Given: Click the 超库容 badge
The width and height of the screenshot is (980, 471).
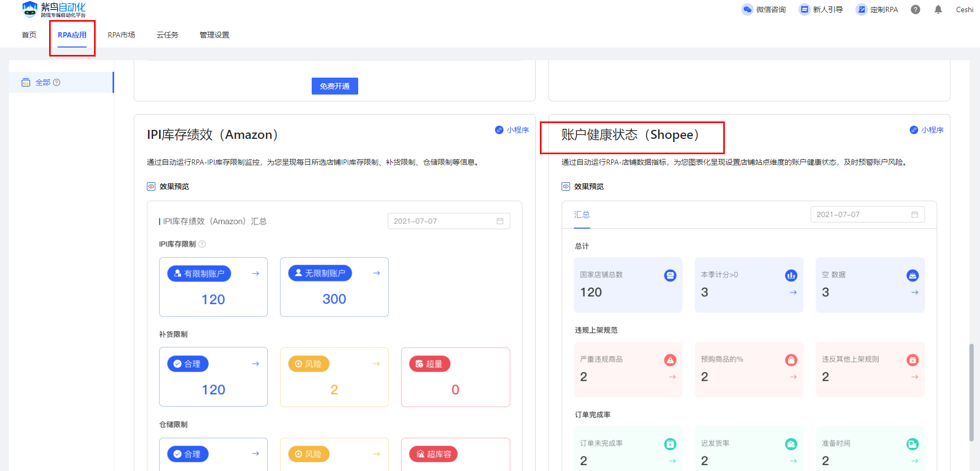Looking at the screenshot, I should [433, 454].
